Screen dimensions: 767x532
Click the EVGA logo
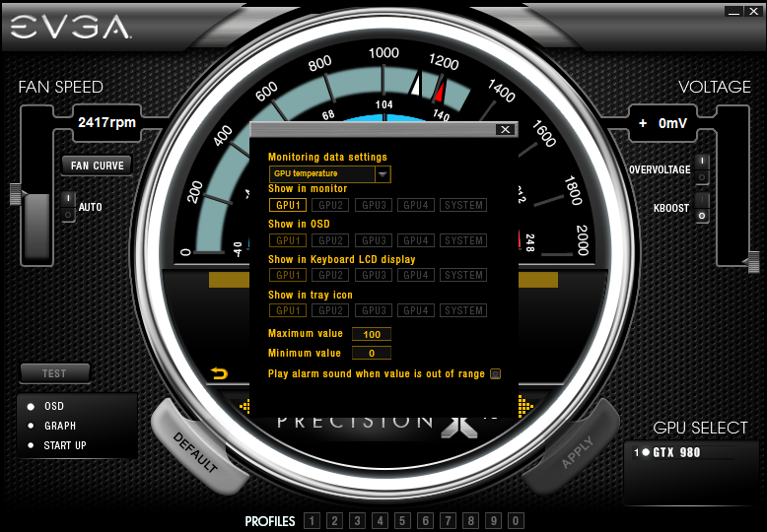[70, 27]
